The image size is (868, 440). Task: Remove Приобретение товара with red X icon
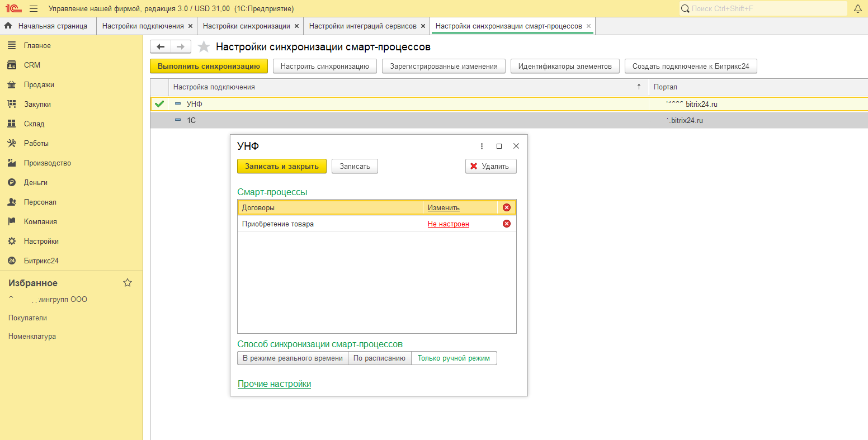pos(507,224)
